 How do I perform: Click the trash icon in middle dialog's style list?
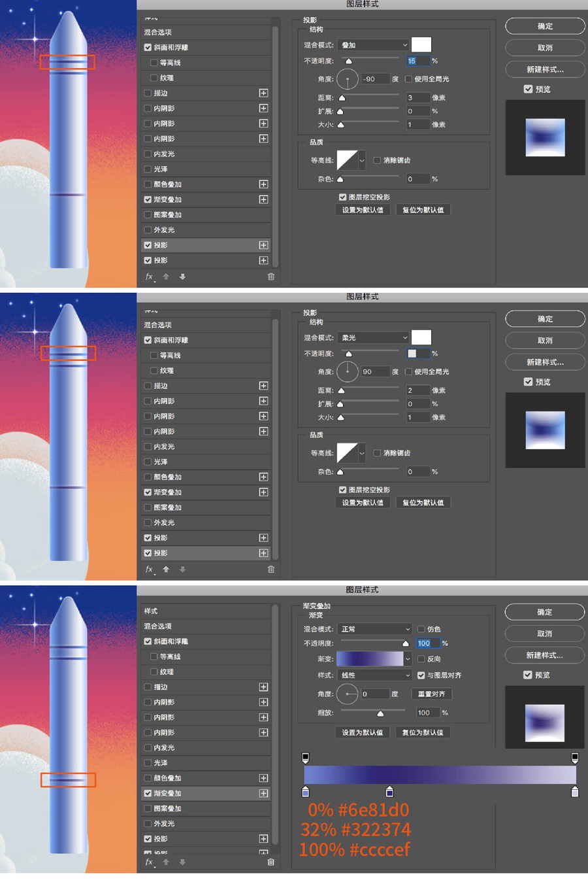coord(270,569)
